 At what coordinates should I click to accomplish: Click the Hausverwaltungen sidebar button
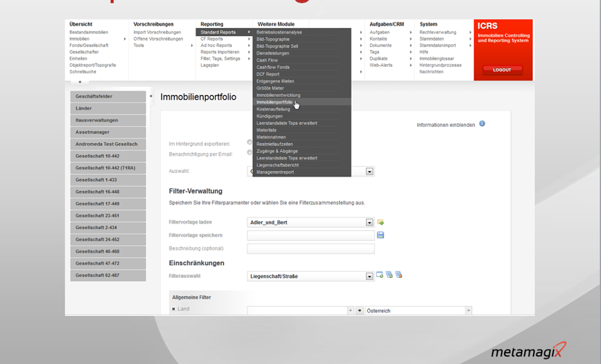[108, 120]
